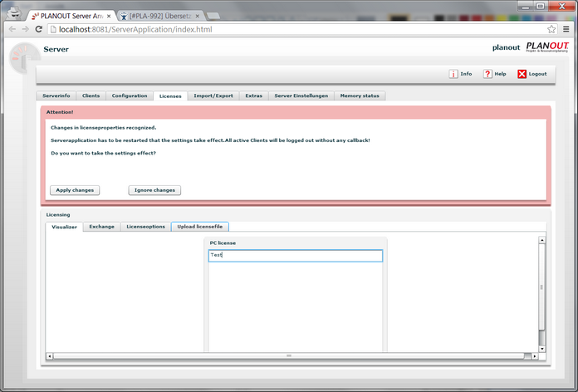Click the Apply changes button
Viewport: 578px width, 392px height.
[x=75, y=190]
